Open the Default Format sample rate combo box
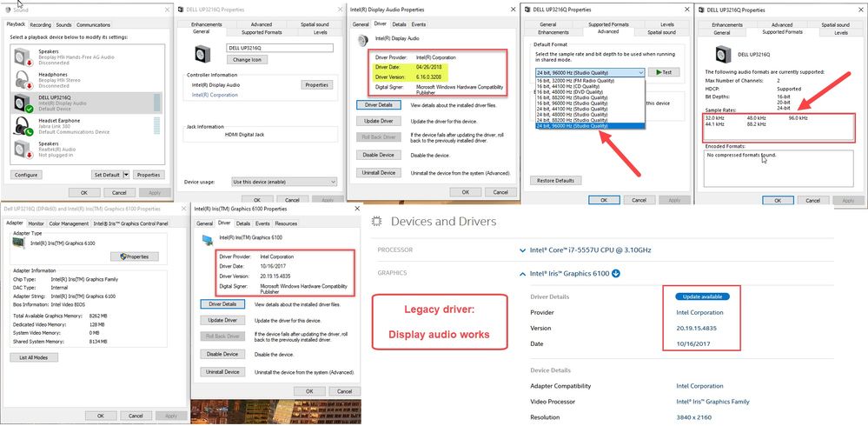The width and height of the screenshot is (868, 426). point(590,72)
